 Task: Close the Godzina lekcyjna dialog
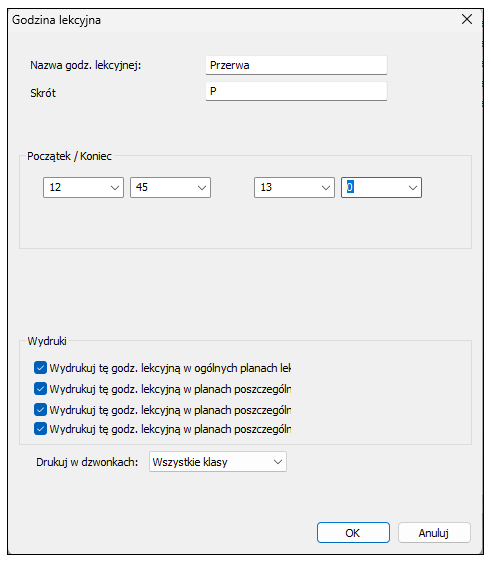click(x=467, y=19)
